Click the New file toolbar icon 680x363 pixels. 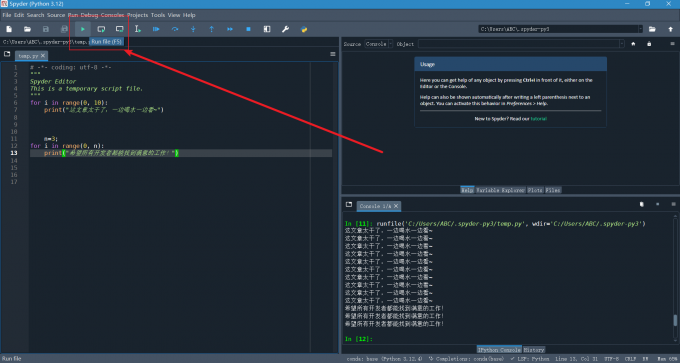click(x=9, y=29)
